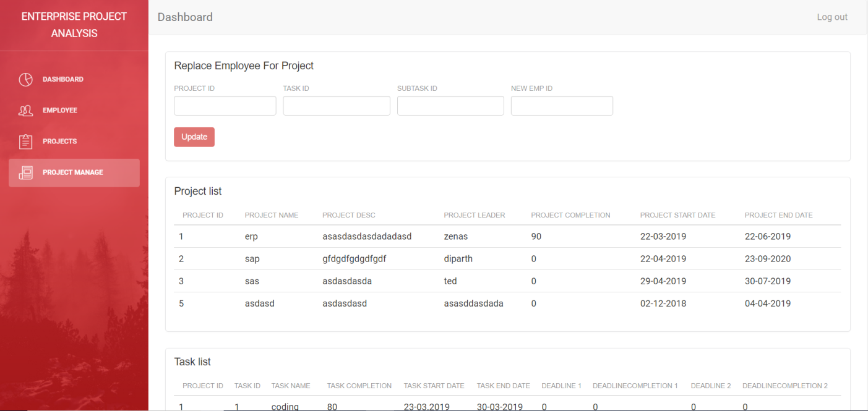
Task: Click project leader 'asasddasdada'
Action: (x=474, y=303)
